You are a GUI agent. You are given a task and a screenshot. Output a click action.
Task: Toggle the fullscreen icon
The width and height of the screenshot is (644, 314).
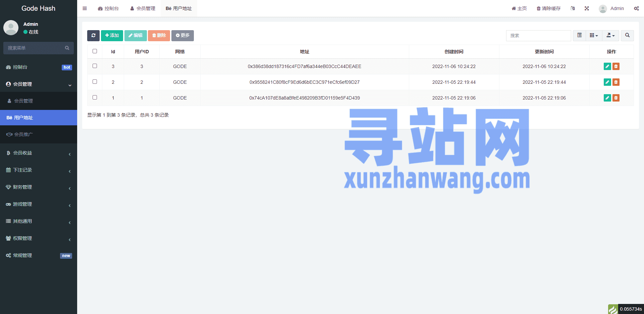pyautogui.click(x=587, y=8)
